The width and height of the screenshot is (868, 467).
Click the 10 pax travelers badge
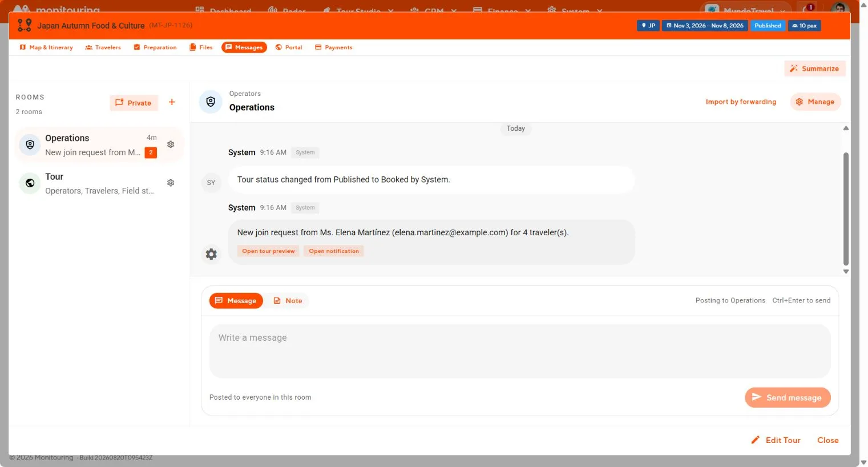(804, 26)
